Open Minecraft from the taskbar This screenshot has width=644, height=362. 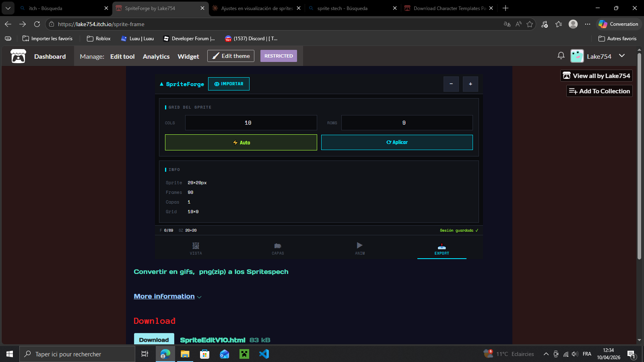244,354
